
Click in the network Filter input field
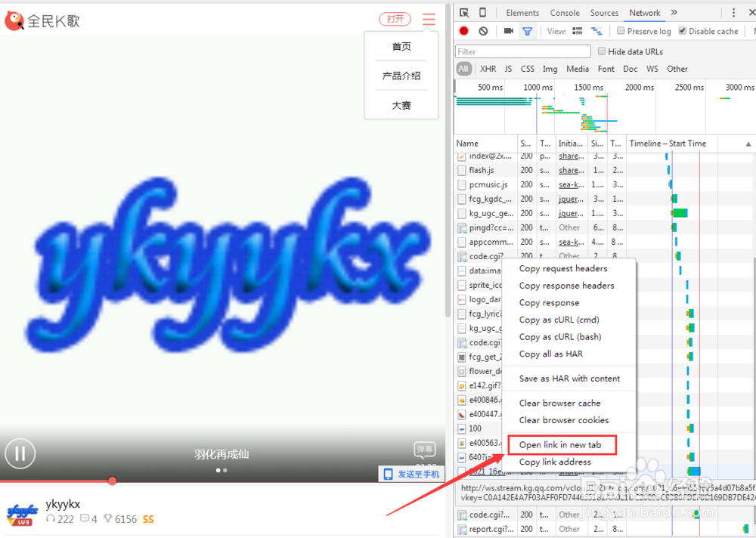(522, 51)
